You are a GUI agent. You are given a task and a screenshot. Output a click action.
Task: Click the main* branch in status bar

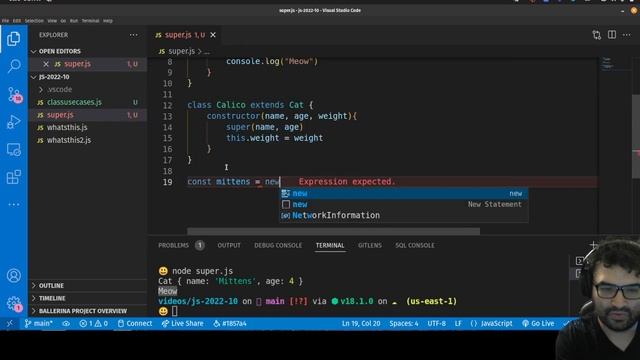tap(38, 324)
